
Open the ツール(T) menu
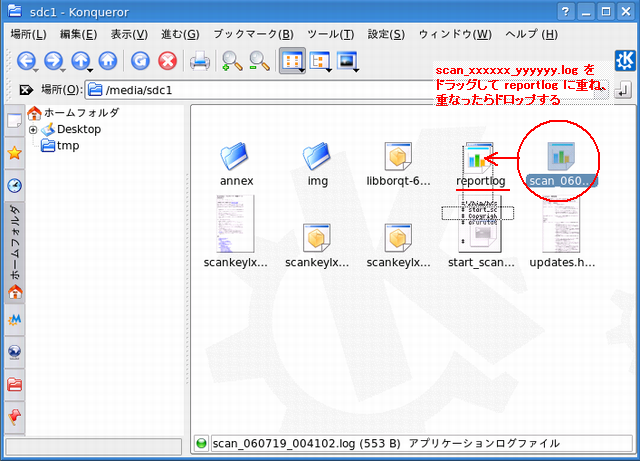coord(331,34)
